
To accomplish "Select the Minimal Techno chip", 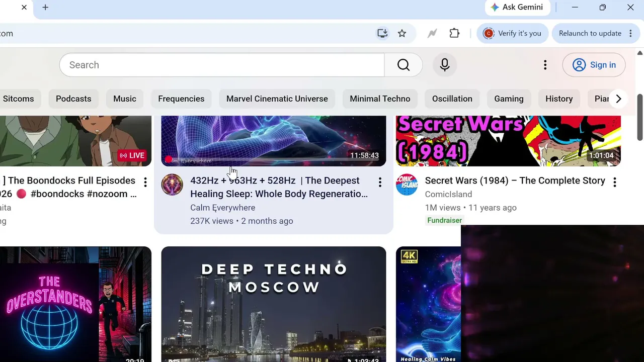I will coord(380,99).
